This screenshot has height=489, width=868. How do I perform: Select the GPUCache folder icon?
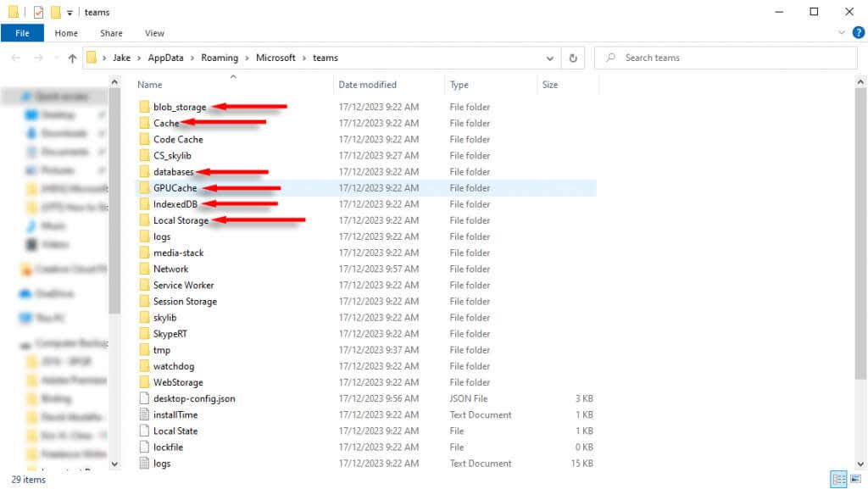pyautogui.click(x=144, y=188)
